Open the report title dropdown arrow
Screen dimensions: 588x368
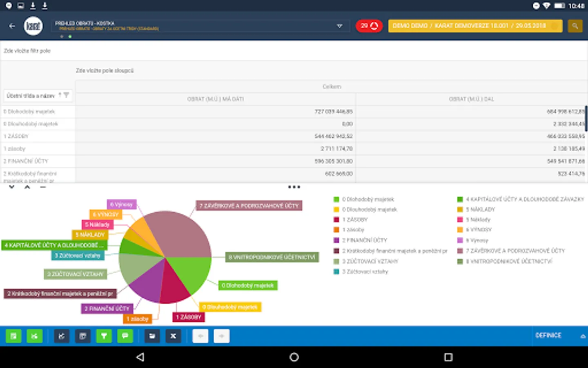(340, 25)
